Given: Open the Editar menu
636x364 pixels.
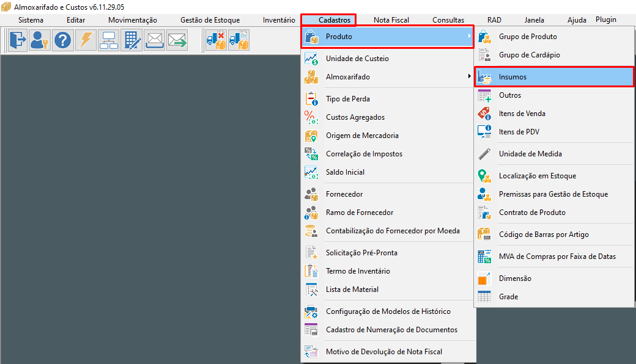Looking at the screenshot, I should pos(76,20).
